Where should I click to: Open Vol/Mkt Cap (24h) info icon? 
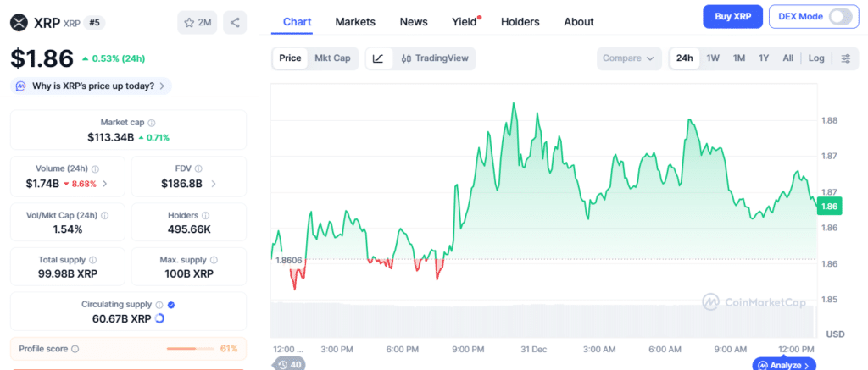[x=104, y=215]
